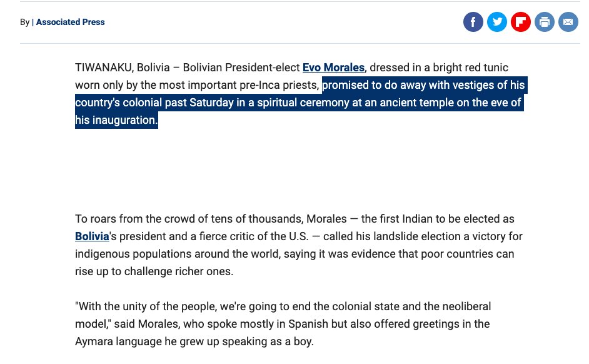Click the "By" label in the byline
This screenshot has width=589, height=364.
(24, 22)
